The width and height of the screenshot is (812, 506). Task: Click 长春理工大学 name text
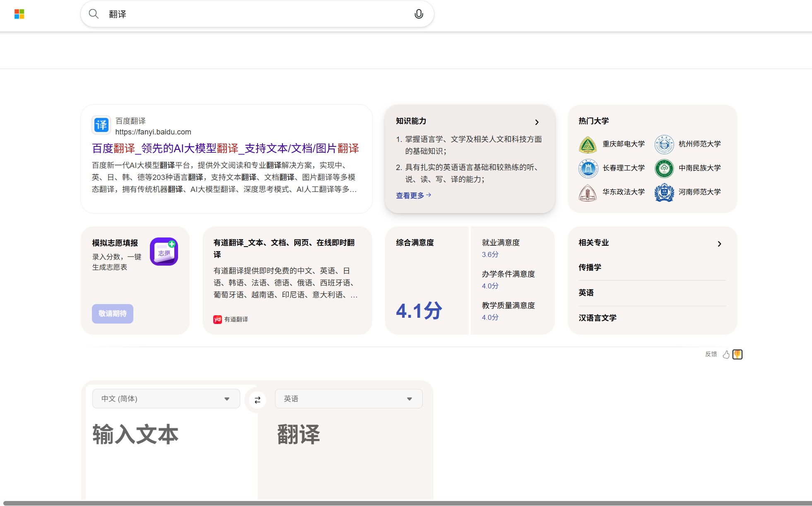click(624, 168)
